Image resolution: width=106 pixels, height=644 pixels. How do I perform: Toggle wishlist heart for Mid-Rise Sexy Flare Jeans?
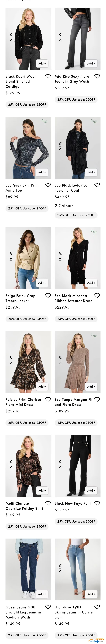click(97, 76)
